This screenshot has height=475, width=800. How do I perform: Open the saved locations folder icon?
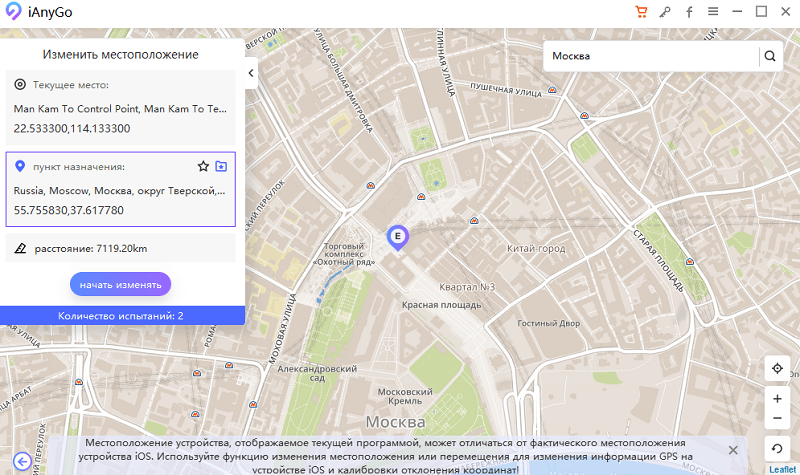point(221,166)
